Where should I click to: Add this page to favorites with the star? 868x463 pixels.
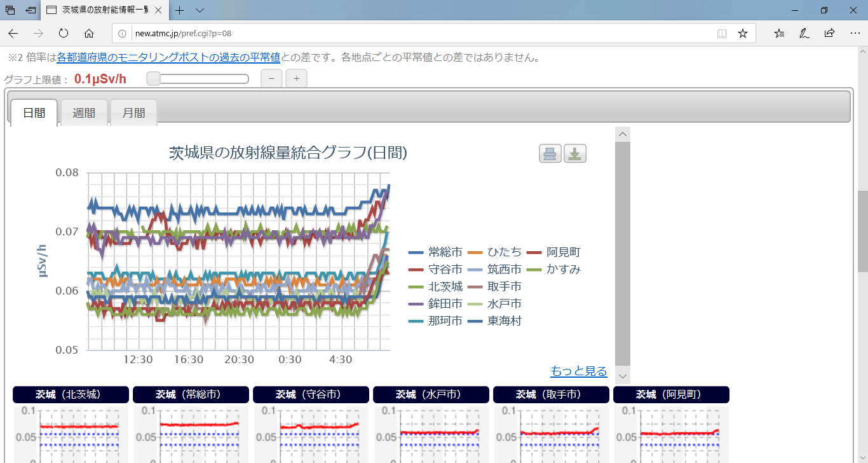pyautogui.click(x=742, y=33)
